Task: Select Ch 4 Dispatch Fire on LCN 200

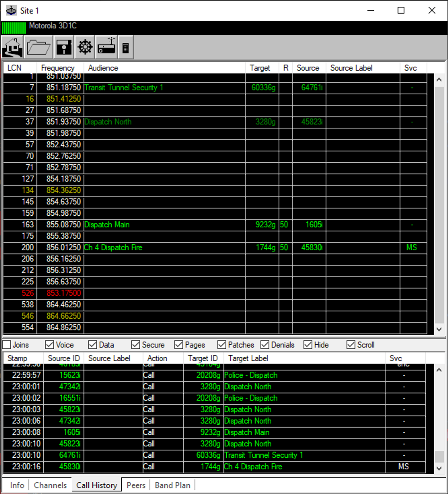Action: 215,247
